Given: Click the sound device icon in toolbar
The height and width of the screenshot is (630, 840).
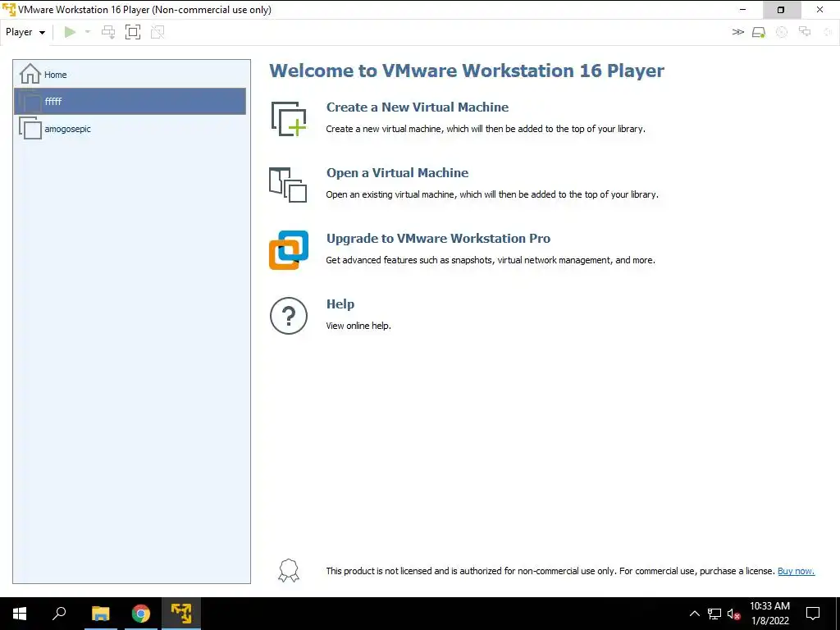Looking at the screenshot, I should [827, 32].
